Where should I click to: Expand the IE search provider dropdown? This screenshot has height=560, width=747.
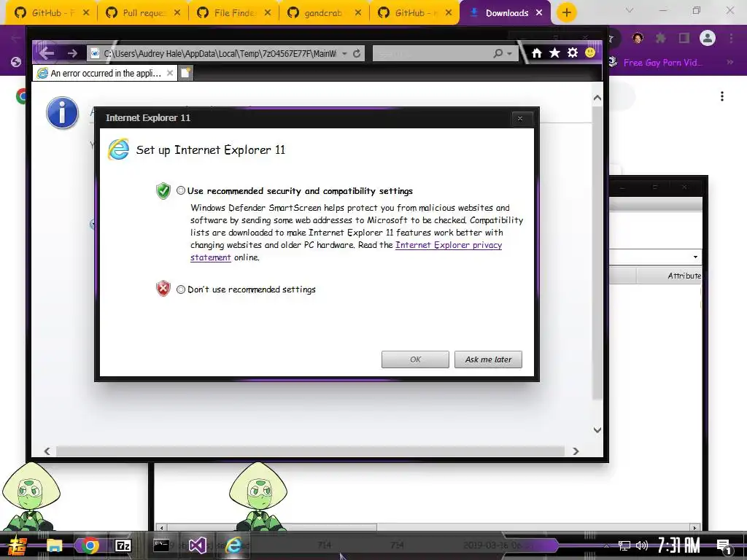509,54
